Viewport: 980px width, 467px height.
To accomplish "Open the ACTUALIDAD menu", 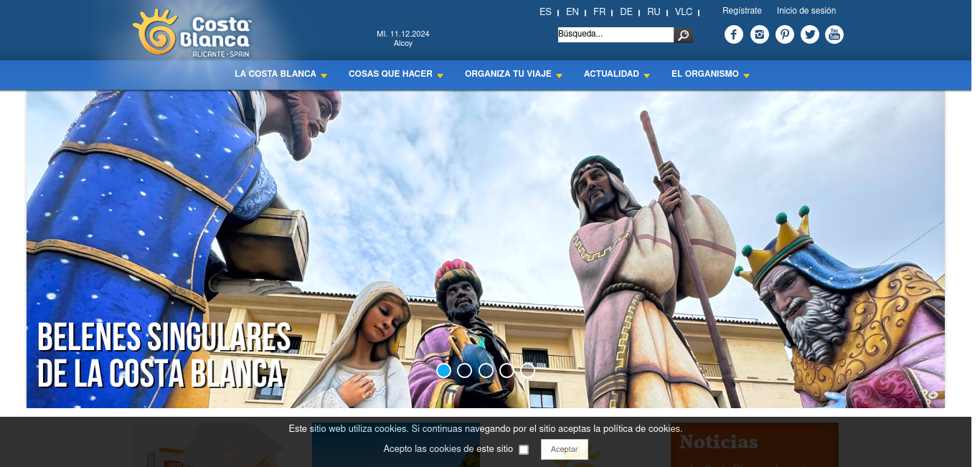I will click(611, 74).
